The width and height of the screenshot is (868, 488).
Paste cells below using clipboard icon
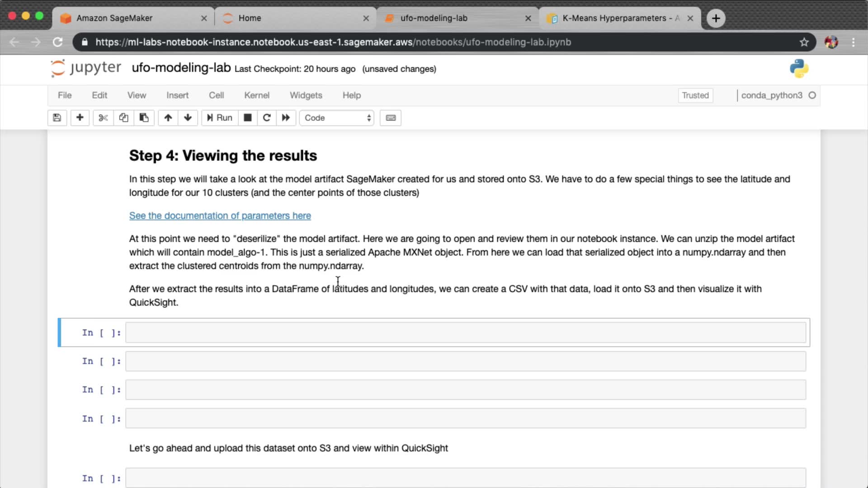144,118
